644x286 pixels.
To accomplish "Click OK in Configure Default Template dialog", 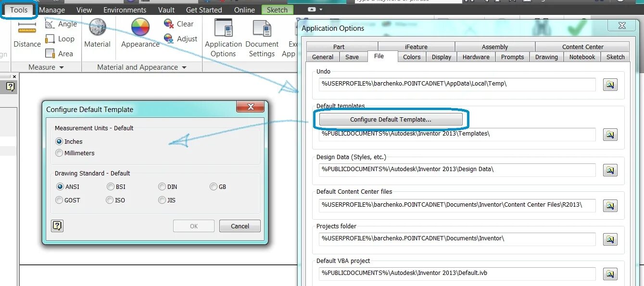I will pos(194,226).
